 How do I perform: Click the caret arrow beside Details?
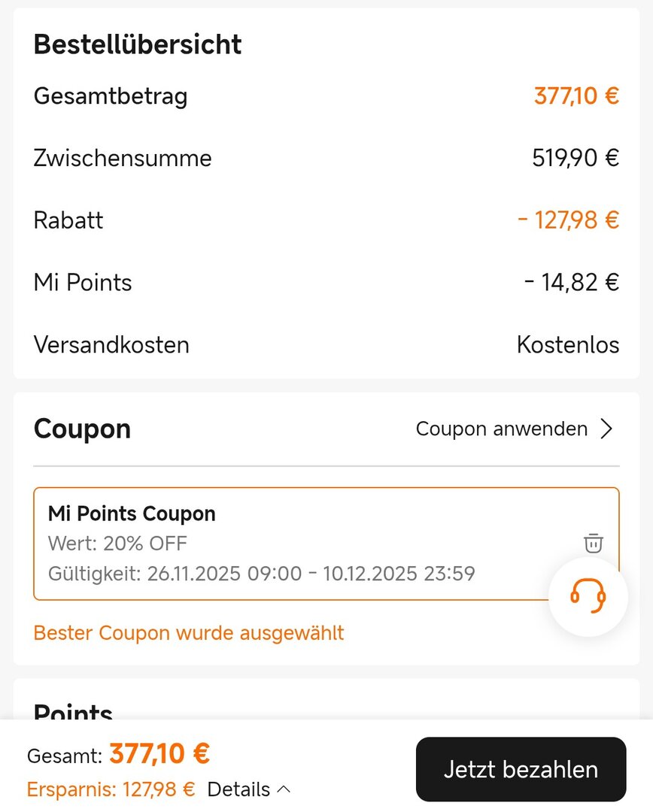tap(284, 789)
